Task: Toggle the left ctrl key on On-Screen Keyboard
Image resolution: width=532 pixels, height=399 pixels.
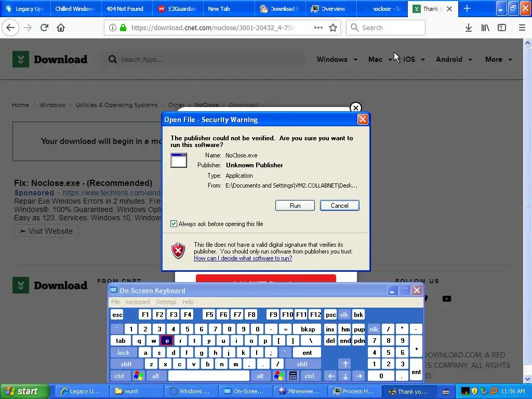Action: point(119,376)
